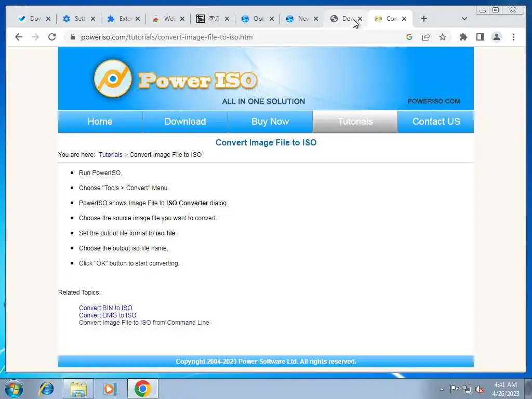532x399 pixels.
Task: Close the 'New' tab
Action: [x=316, y=19]
